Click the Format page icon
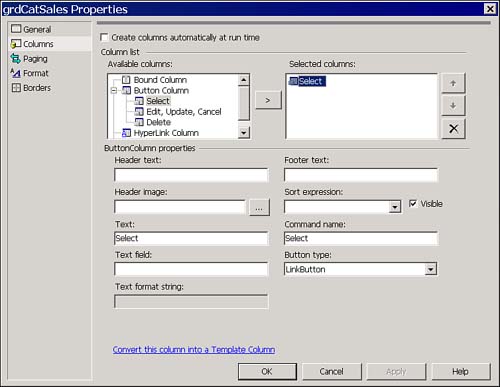The image size is (500, 387). click(x=16, y=73)
